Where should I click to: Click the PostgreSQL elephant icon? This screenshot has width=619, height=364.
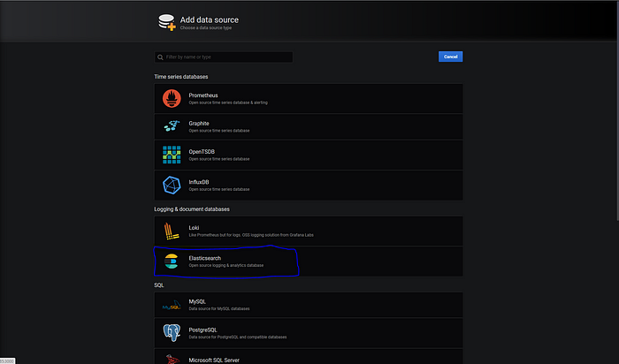[x=172, y=333]
